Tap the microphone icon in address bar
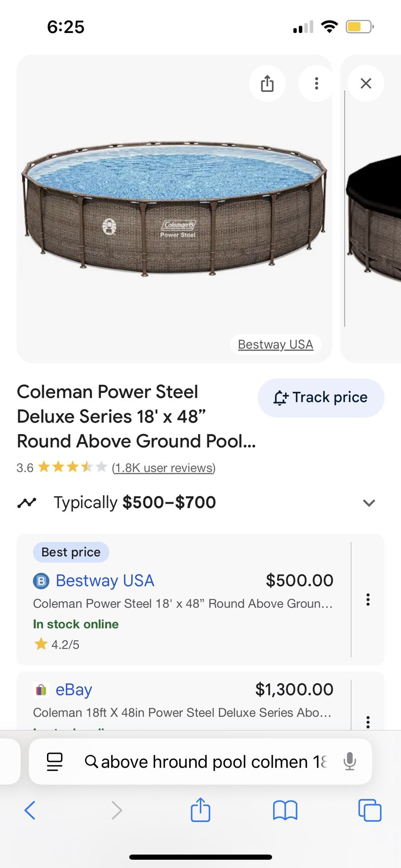The height and width of the screenshot is (868, 401). (349, 761)
